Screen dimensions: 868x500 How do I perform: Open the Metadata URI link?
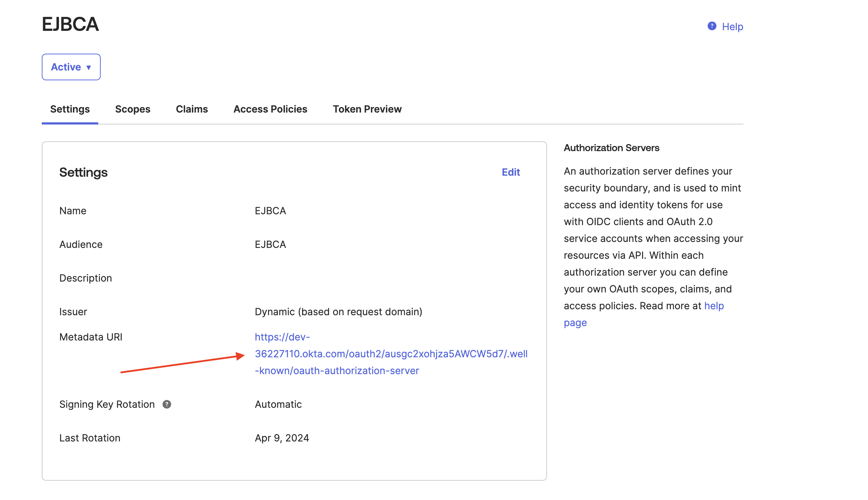coord(391,354)
